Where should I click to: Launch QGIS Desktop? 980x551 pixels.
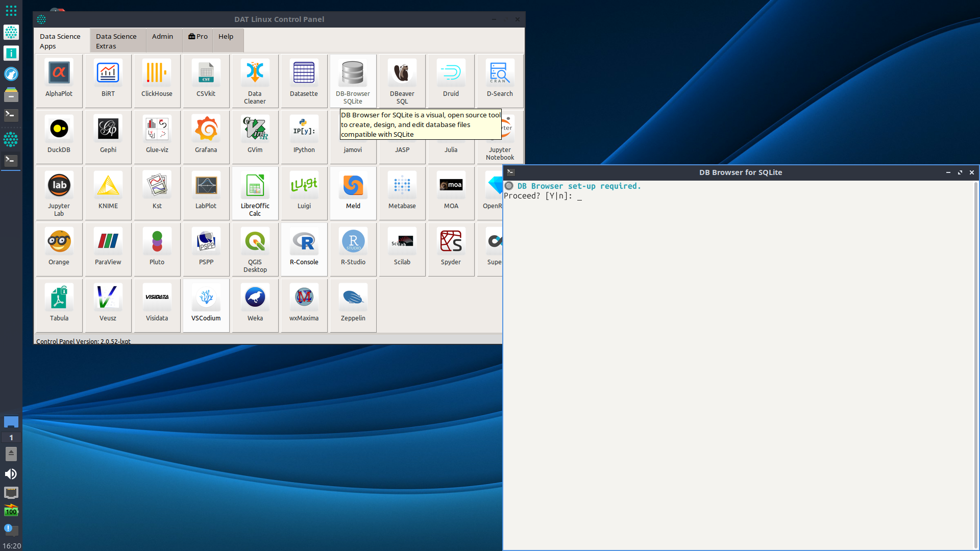click(x=255, y=249)
